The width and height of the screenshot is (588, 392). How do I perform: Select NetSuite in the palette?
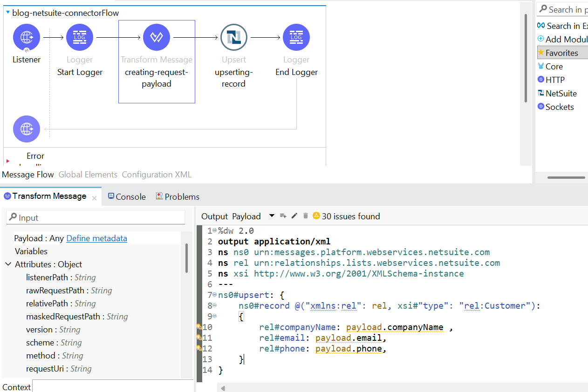(561, 94)
